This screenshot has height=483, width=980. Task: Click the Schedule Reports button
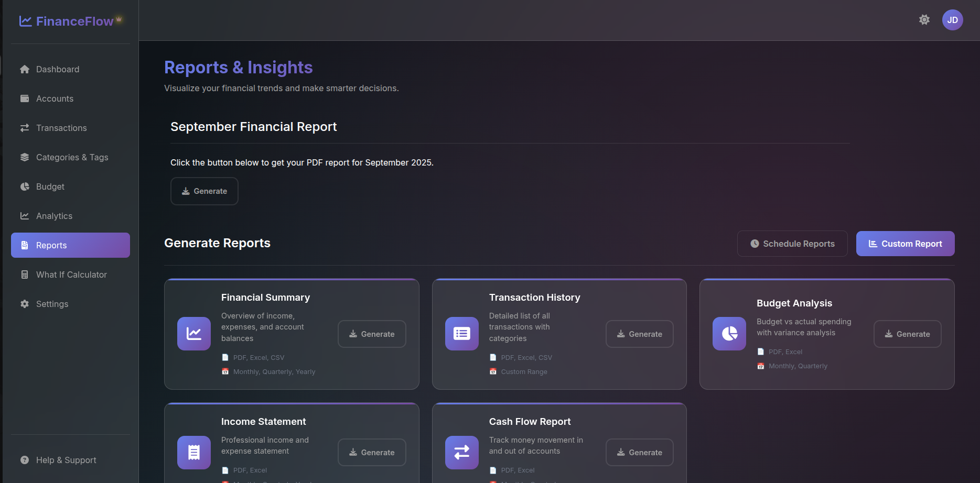tap(792, 244)
